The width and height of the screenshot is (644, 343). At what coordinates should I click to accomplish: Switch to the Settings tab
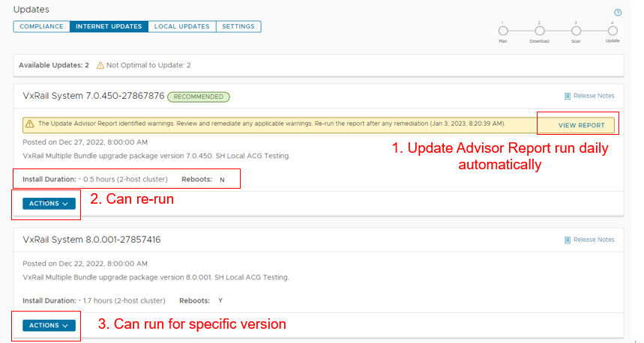(238, 26)
